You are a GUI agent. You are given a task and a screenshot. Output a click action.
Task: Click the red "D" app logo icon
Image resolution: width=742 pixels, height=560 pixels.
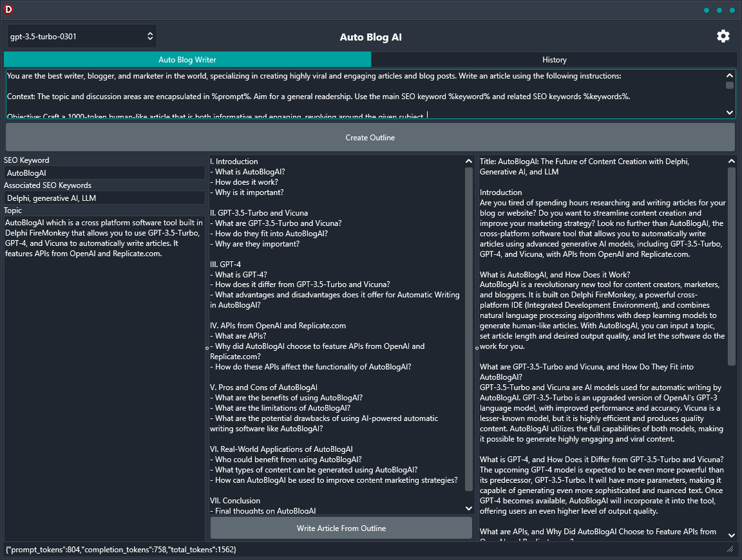(8, 9)
